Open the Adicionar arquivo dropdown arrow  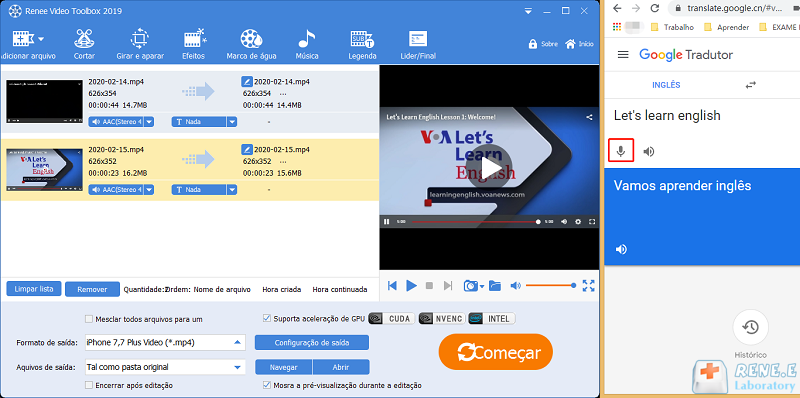coord(41,39)
